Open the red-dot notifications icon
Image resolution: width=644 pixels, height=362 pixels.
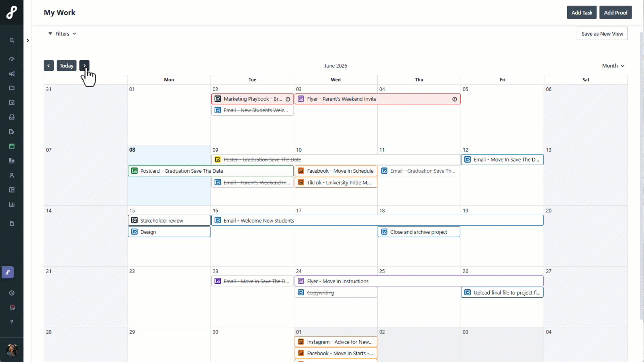click(12, 307)
